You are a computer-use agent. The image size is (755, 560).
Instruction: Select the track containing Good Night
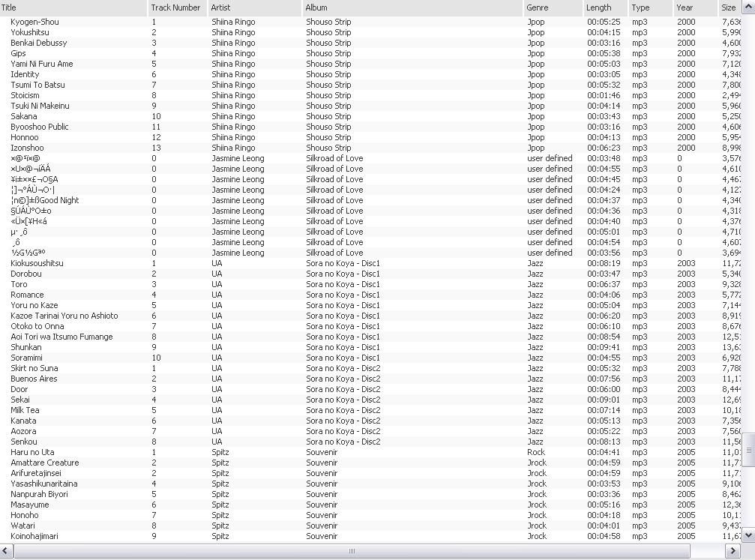coord(45,200)
